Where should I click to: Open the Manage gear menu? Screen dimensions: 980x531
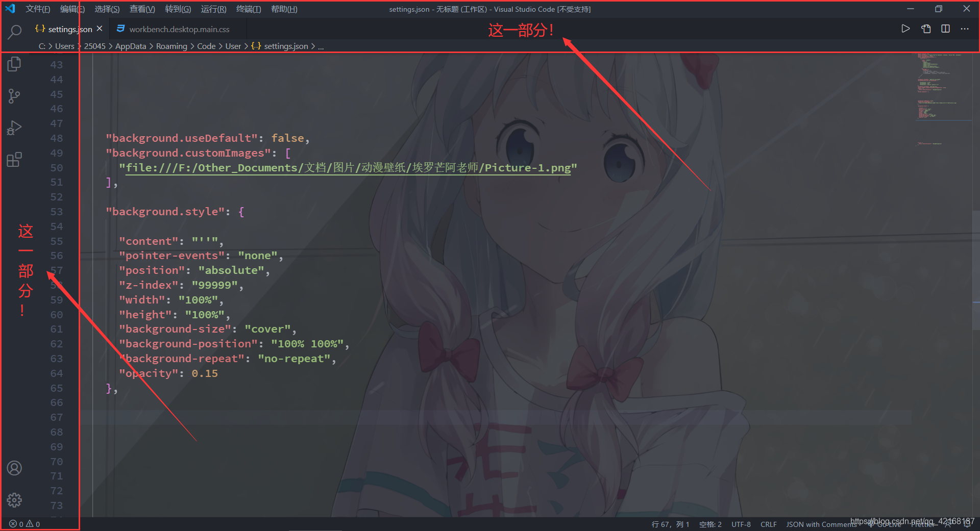[x=14, y=500]
